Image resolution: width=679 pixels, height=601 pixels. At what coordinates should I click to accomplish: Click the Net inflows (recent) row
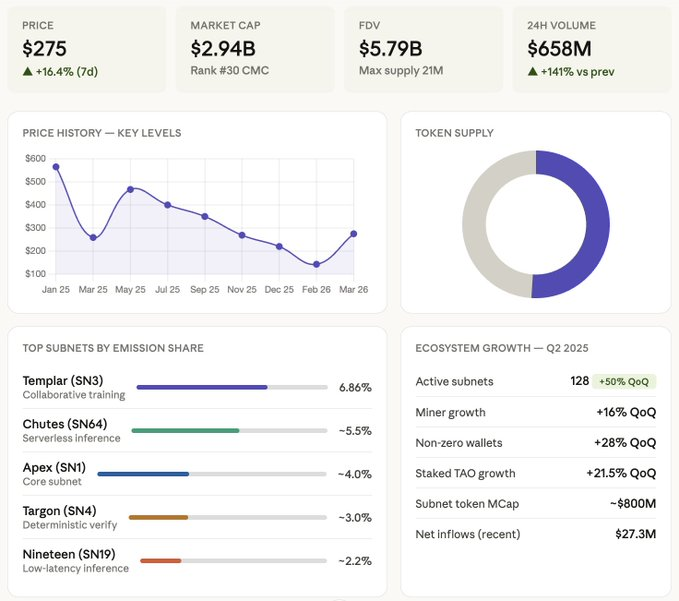pyautogui.click(x=535, y=534)
